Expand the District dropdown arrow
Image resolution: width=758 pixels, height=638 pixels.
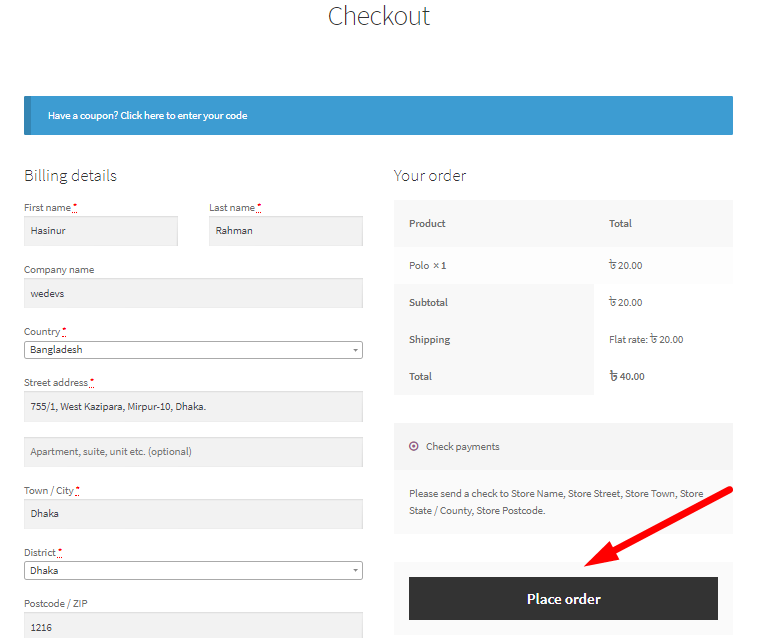pyautogui.click(x=355, y=570)
